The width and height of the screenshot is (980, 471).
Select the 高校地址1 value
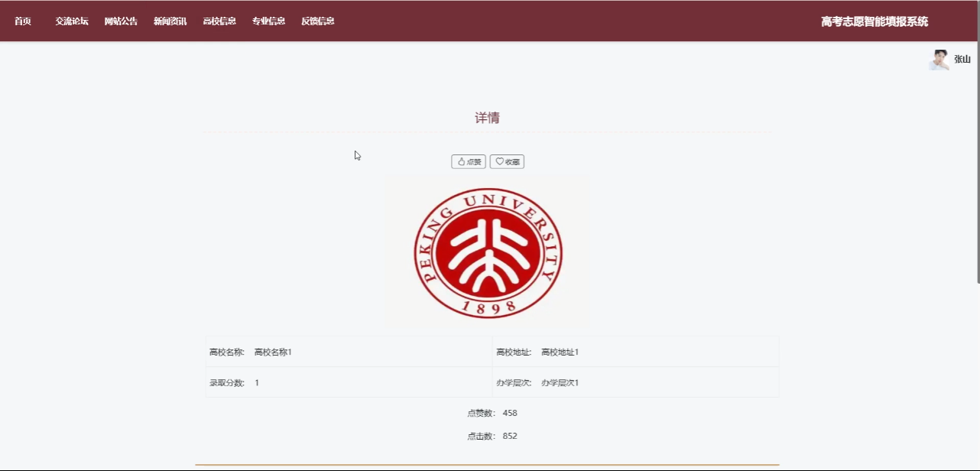pyautogui.click(x=560, y=352)
